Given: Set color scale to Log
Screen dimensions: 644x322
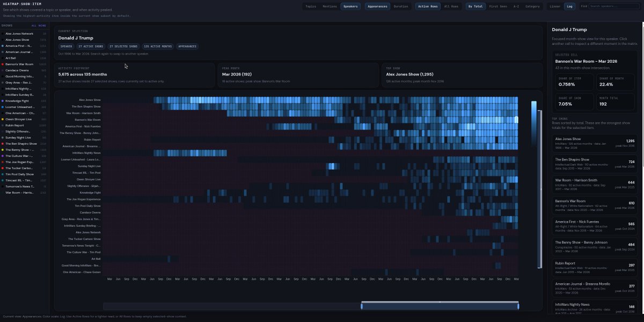Looking at the screenshot, I should coord(569,6).
